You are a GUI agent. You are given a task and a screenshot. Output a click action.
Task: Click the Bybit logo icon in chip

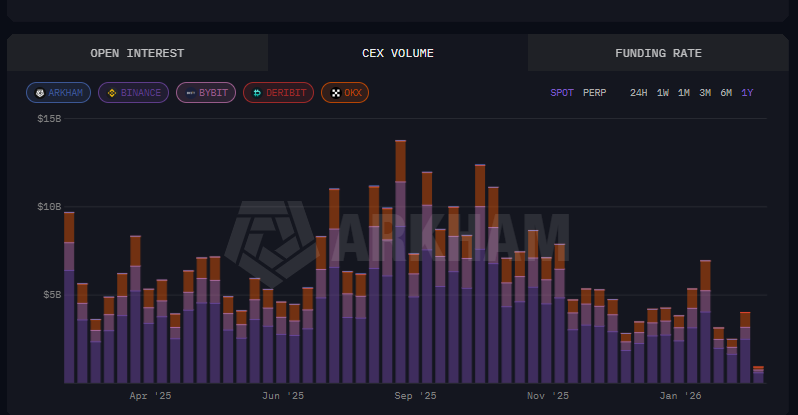(x=190, y=93)
